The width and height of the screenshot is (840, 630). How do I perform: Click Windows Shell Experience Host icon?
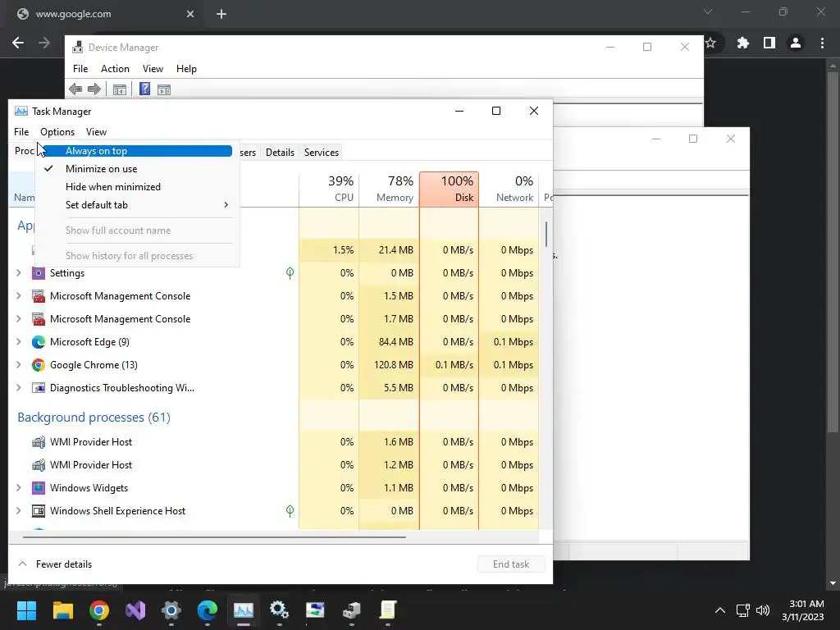[39, 511]
